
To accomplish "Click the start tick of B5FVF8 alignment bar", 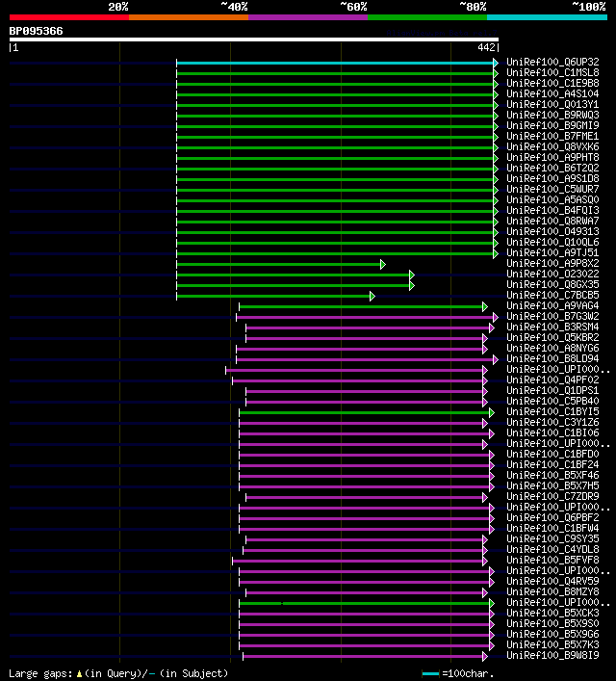I will pos(233,562).
